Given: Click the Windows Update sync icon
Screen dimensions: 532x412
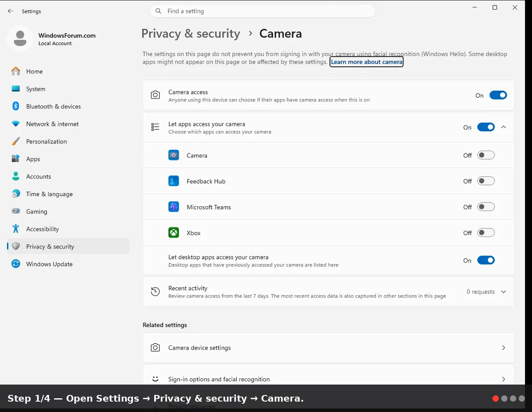Looking at the screenshot, I should [x=16, y=264].
